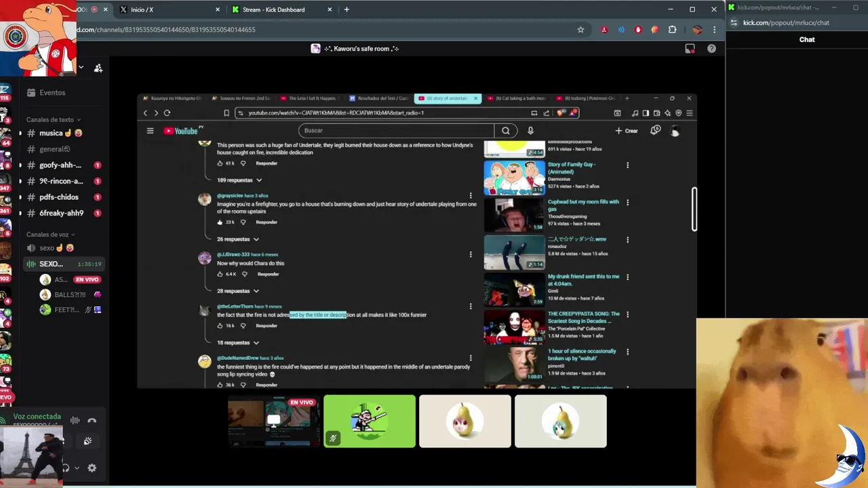The width and height of the screenshot is (868, 488).
Task: Reload the streamed YouTube page
Action: (167, 113)
